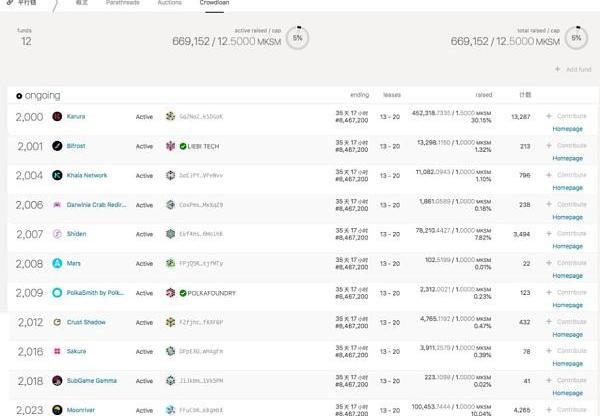Click the SubGame Gamma row identicon

(x=170, y=381)
